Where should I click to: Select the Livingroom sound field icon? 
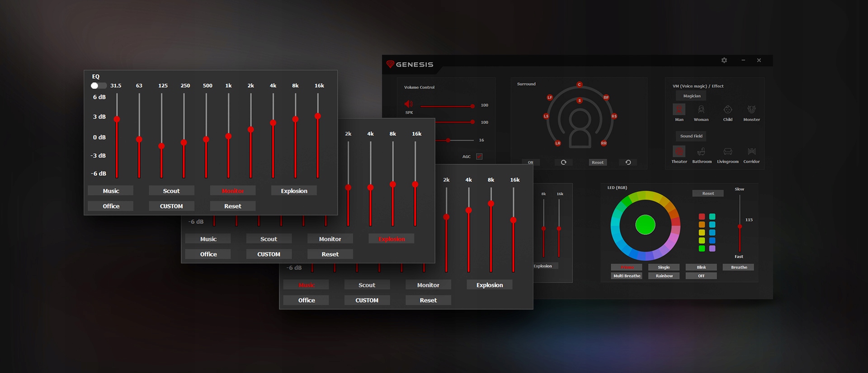click(x=728, y=151)
